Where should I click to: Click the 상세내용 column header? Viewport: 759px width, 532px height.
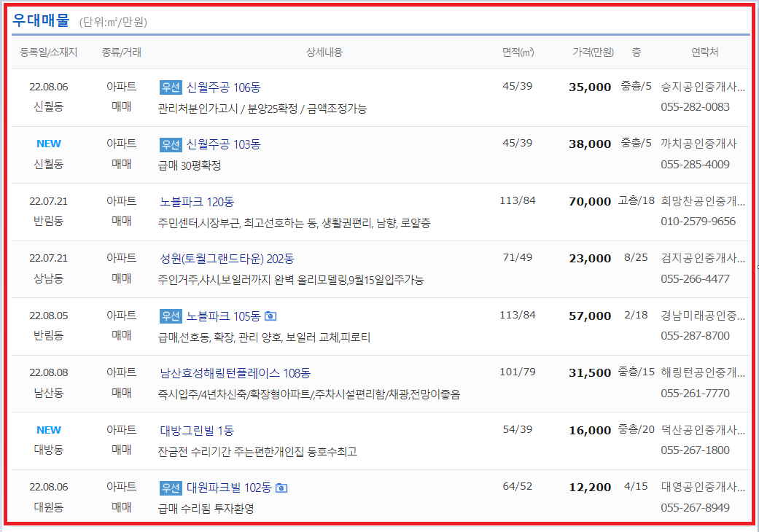tap(324, 52)
